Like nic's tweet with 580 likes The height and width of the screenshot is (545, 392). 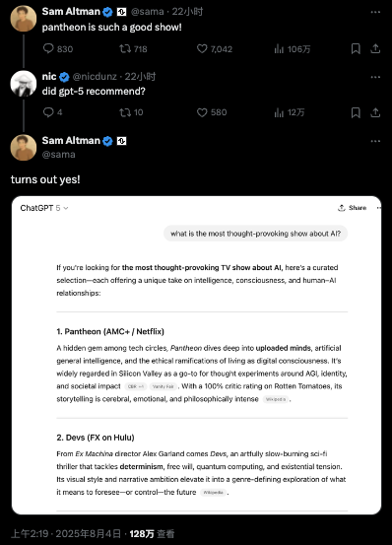point(212,112)
